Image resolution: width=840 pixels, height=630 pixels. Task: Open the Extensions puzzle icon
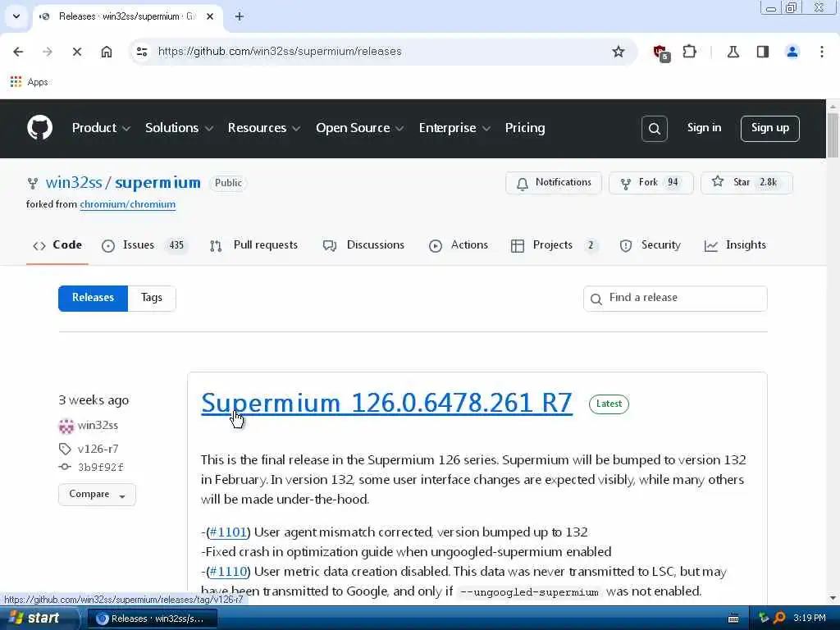tap(689, 52)
